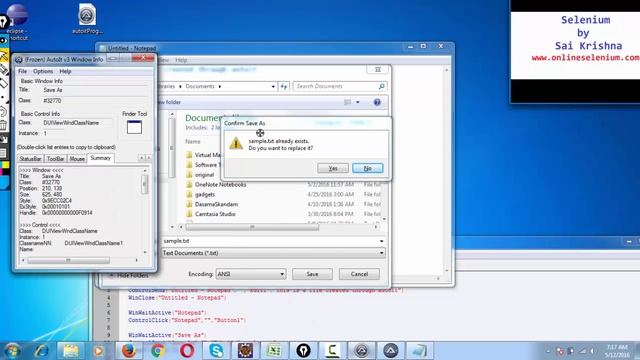This screenshot has width=640, height=360.
Task: Open the Text Documents file type dropdown
Action: pos(273,253)
